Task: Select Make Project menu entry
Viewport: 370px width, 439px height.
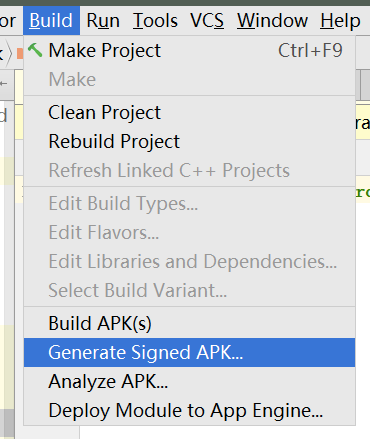Action: pos(189,51)
